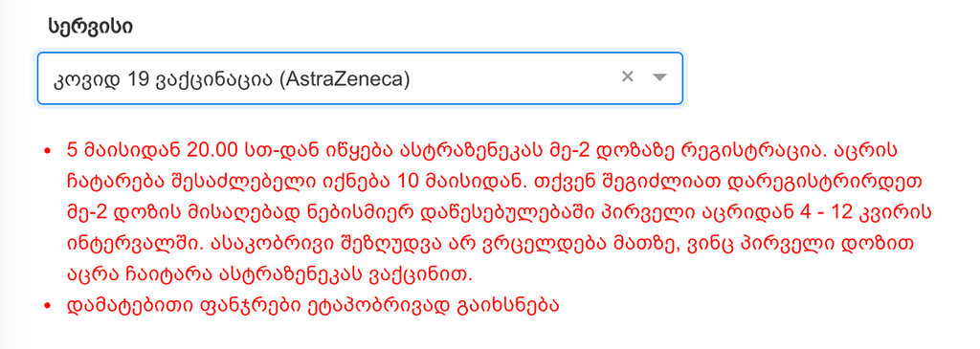Click the line starting მე-2 დოზის მისაღებად
The image size is (980, 349).
pos(499,213)
